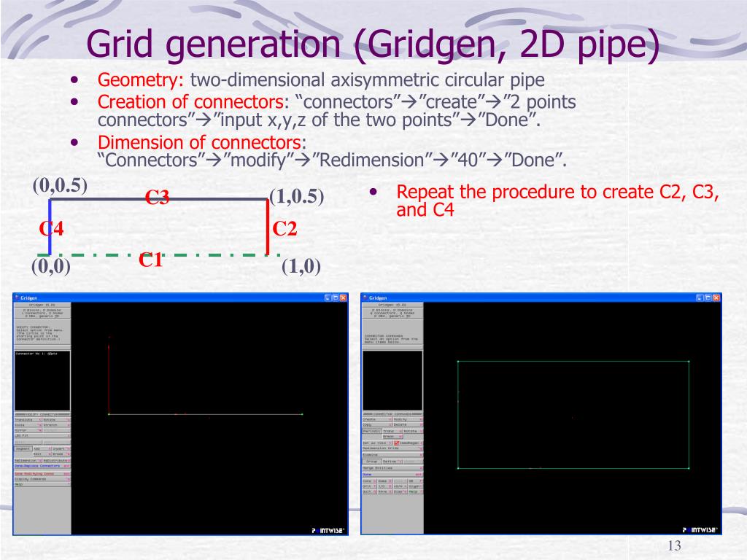747x560 pixels.
Task: Minimize the right Gridgen window
Action: click(700, 297)
